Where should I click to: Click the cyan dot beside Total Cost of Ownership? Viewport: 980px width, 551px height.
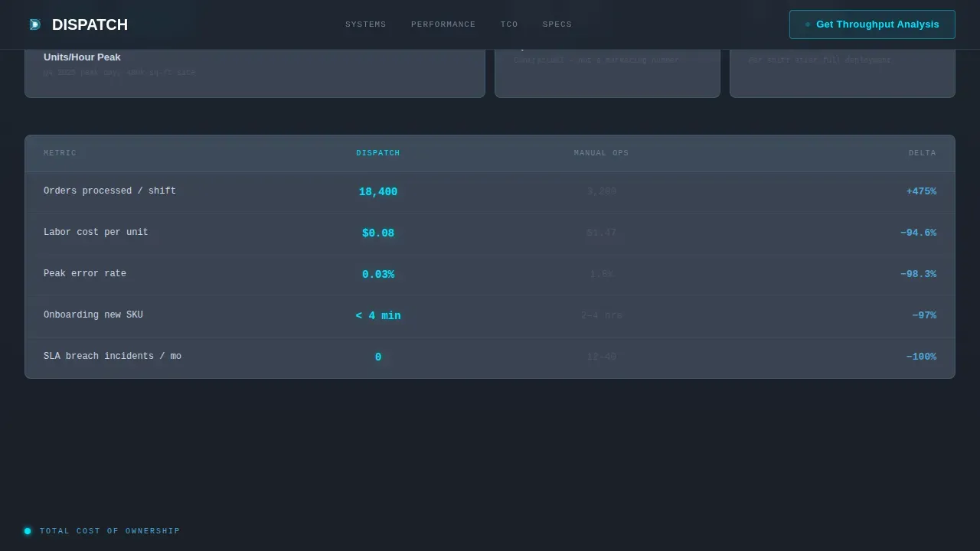coord(28,531)
